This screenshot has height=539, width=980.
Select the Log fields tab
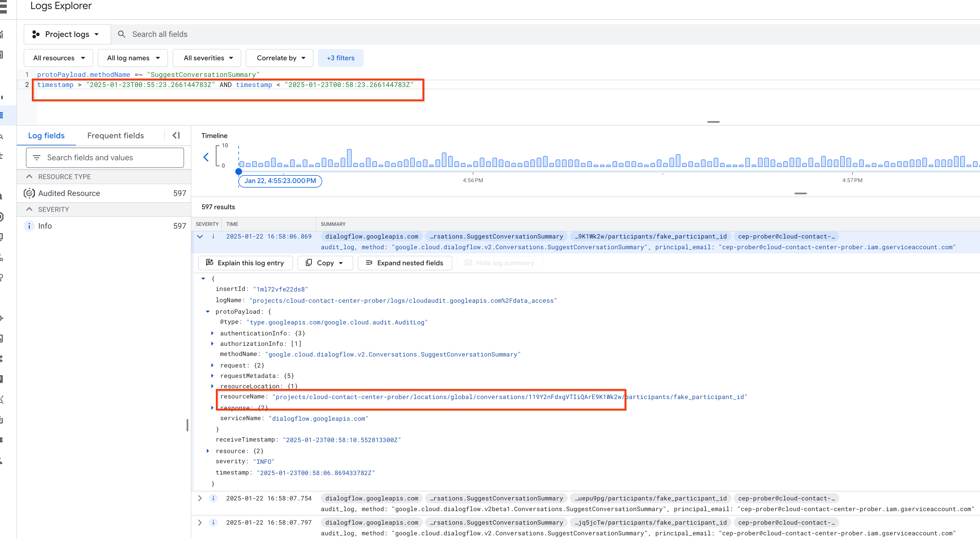(46, 135)
